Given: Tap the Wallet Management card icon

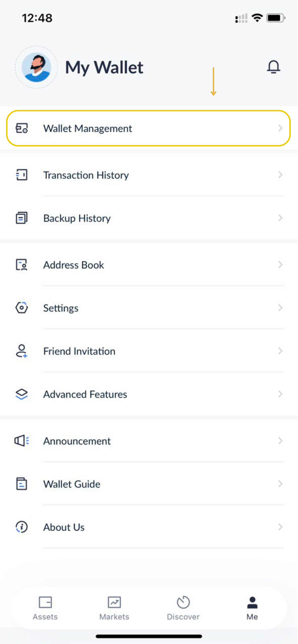Looking at the screenshot, I should (x=22, y=128).
